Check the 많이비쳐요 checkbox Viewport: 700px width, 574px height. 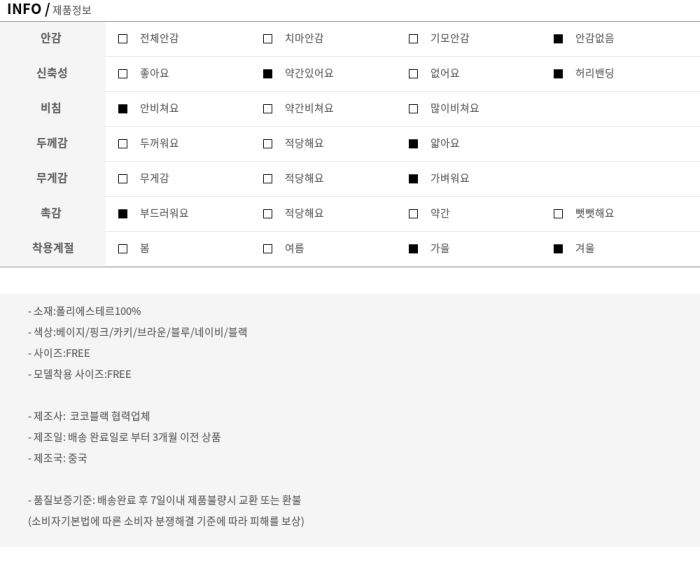(x=413, y=109)
